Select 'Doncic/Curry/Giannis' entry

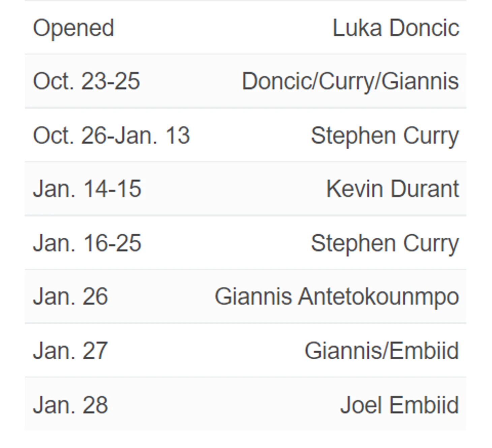(x=350, y=82)
